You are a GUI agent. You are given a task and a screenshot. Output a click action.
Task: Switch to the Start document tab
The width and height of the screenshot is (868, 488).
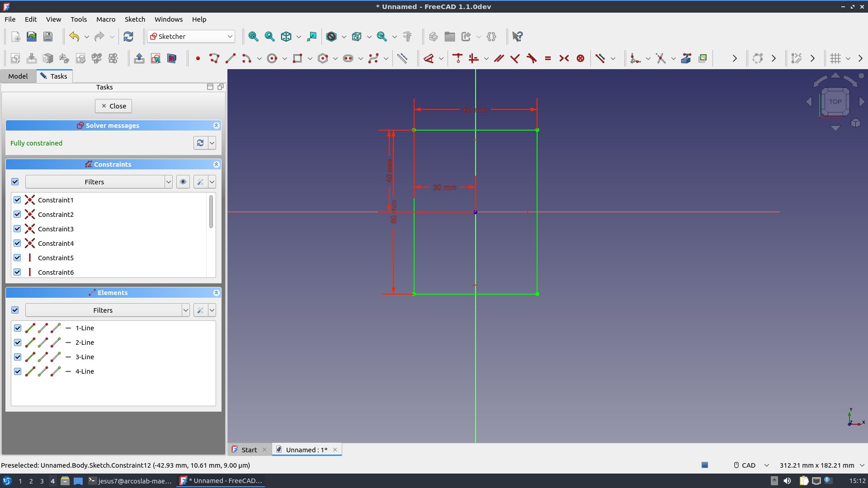click(x=249, y=450)
